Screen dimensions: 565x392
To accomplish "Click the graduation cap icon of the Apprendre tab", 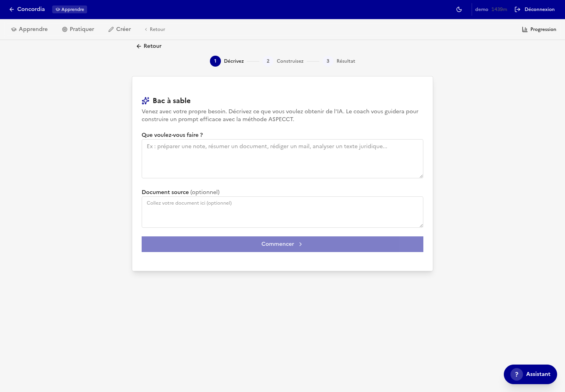I will tap(14, 29).
